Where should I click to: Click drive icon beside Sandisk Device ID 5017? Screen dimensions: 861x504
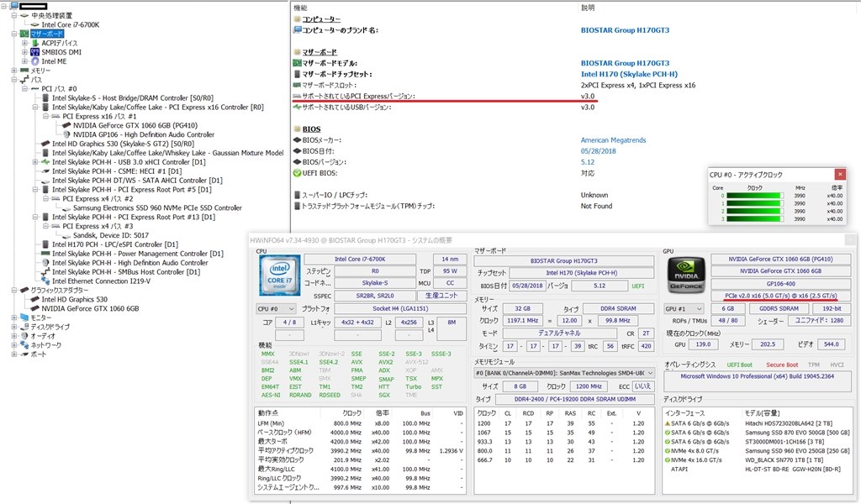click(x=66, y=235)
